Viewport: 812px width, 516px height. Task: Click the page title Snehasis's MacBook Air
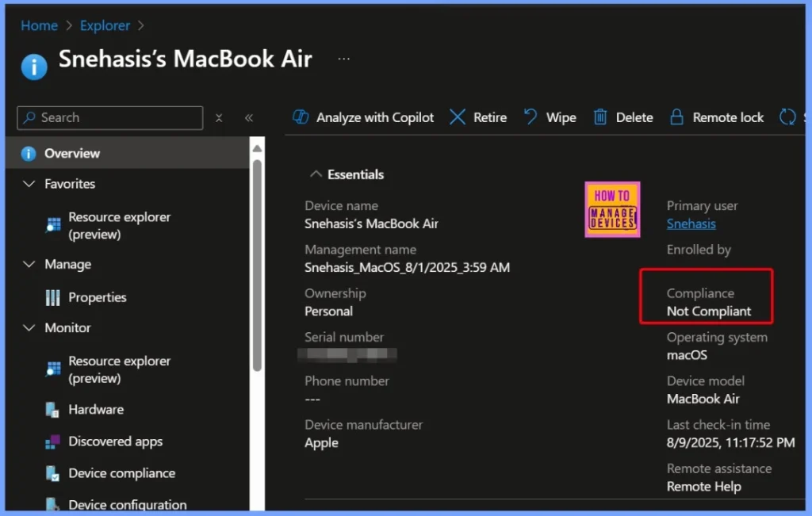point(186,59)
